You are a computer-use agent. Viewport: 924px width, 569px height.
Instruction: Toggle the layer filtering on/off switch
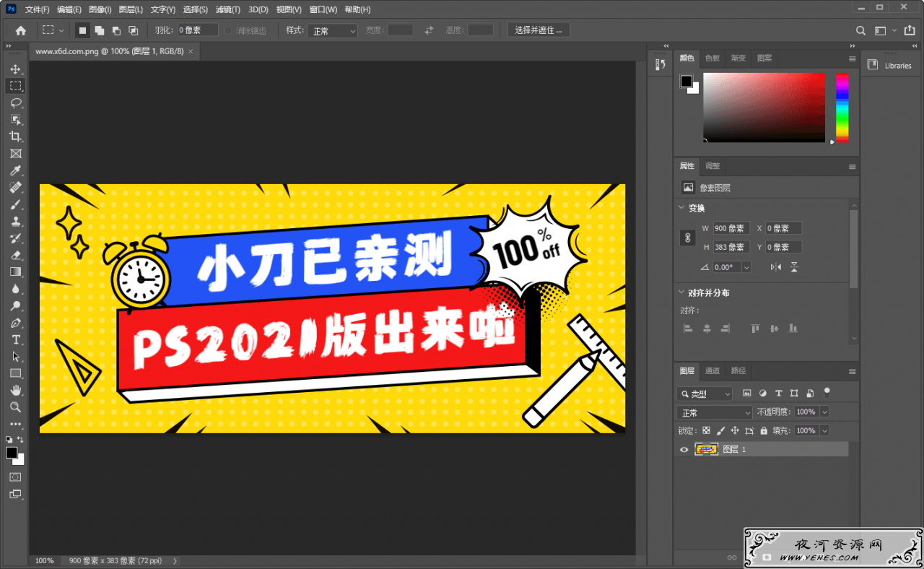pos(827,392)
